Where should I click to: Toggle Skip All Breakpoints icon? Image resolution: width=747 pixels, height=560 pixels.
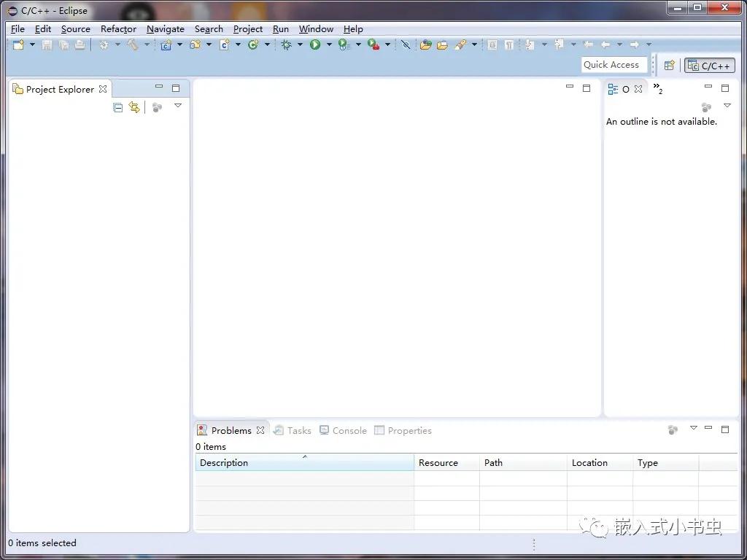(406, 44)
